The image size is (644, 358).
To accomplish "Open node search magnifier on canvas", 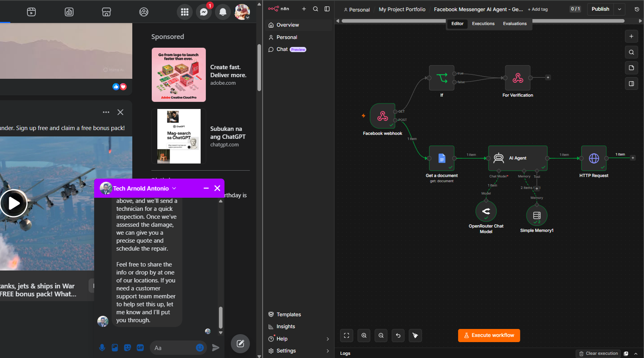I will [631, 52].
